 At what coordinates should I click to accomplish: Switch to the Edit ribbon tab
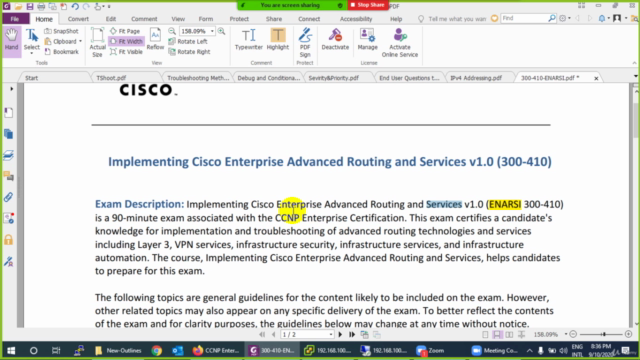(111, 19)
